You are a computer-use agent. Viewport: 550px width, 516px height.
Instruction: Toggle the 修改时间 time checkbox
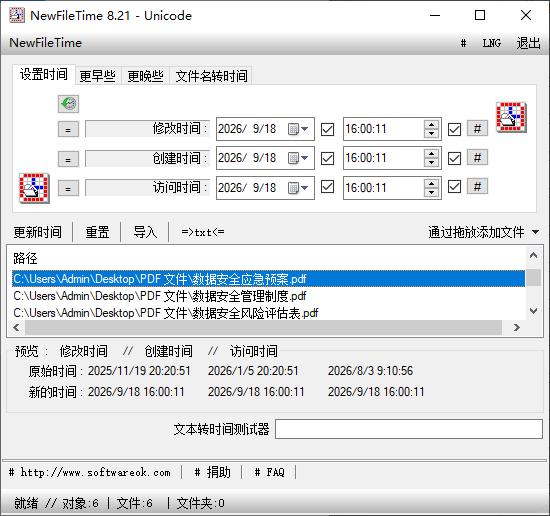(454, 129)
